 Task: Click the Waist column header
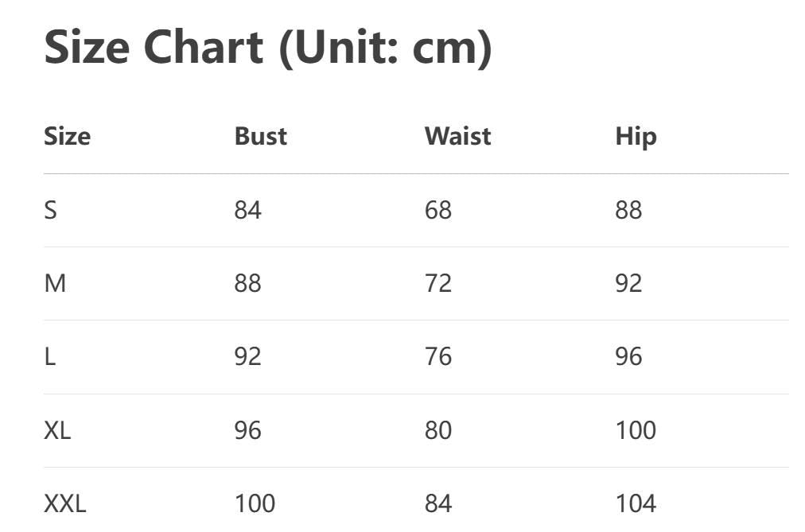[457, 136]
